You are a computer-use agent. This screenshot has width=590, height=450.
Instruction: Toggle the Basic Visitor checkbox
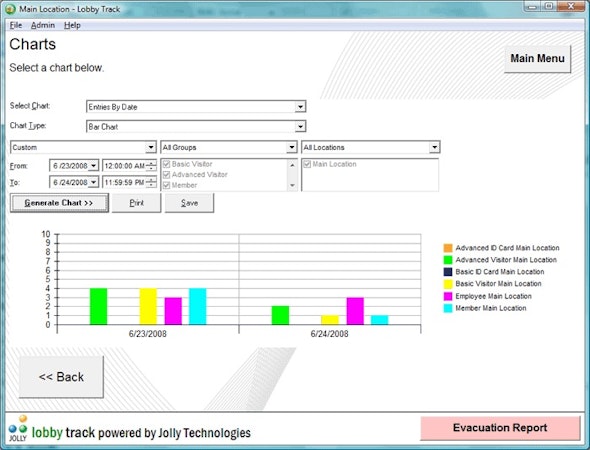(x=167, y=164)
